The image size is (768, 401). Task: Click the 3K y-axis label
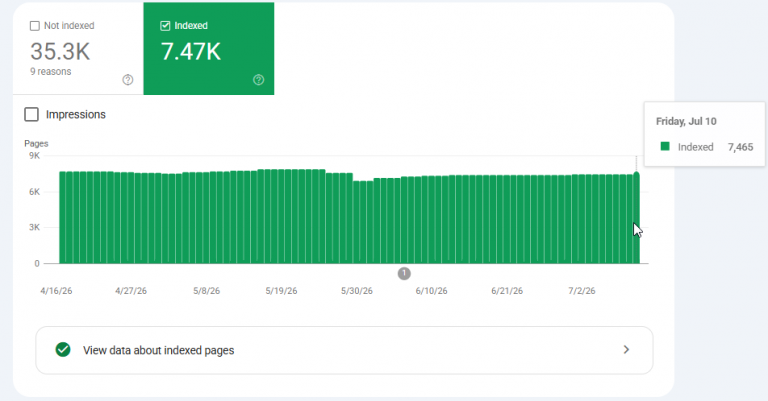pos(34,227)
